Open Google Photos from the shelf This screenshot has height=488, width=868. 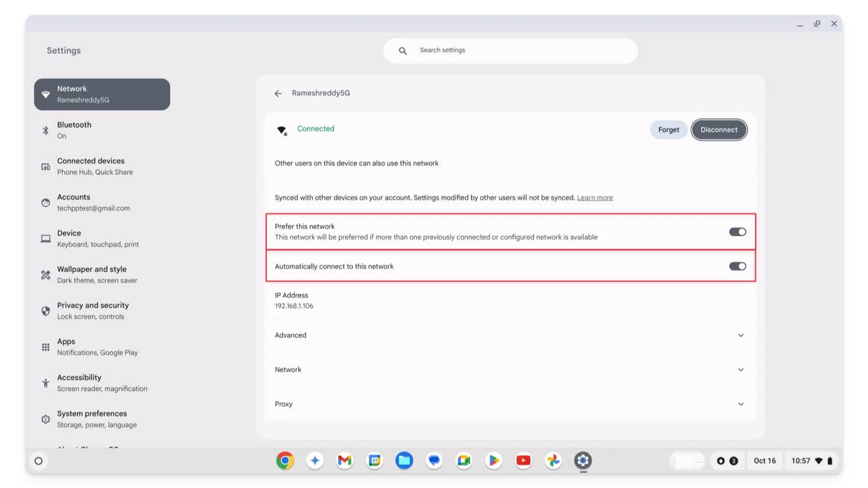pos(553,461)
